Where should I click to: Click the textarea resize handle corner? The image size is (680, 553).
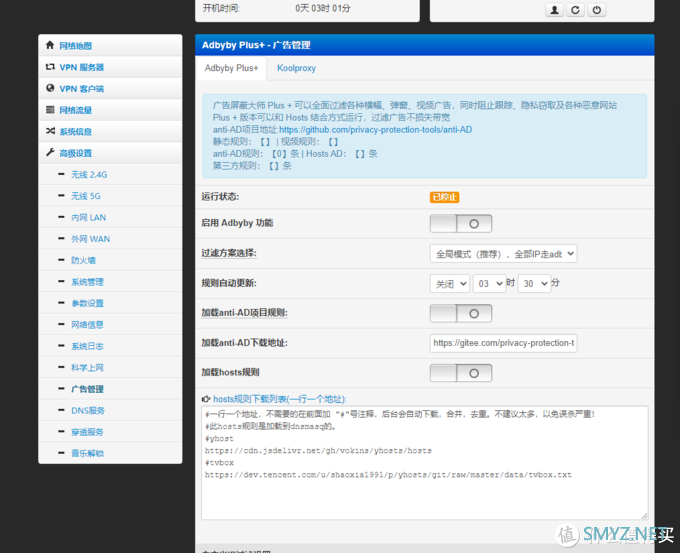point(644,516)
